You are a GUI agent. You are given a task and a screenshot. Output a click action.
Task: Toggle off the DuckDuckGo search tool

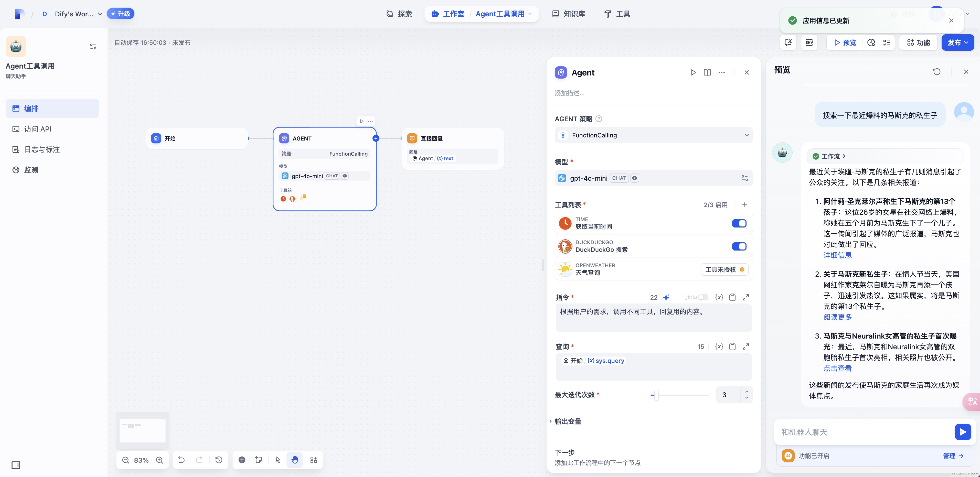pyautogui.click(x=739, y=246)
